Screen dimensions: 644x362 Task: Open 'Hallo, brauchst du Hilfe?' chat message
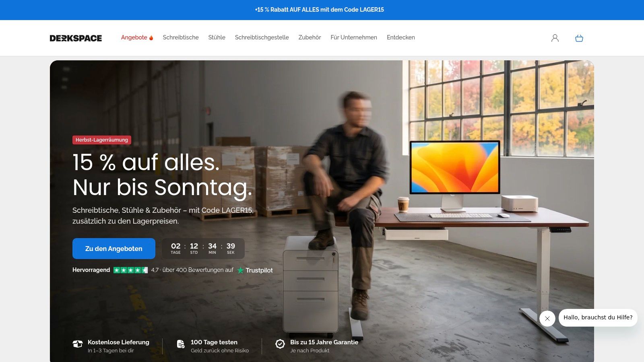click(x=598, y=317)
